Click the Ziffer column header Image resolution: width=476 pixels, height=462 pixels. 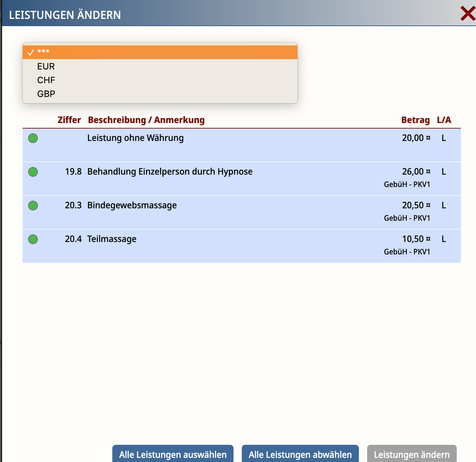(69, 120)
